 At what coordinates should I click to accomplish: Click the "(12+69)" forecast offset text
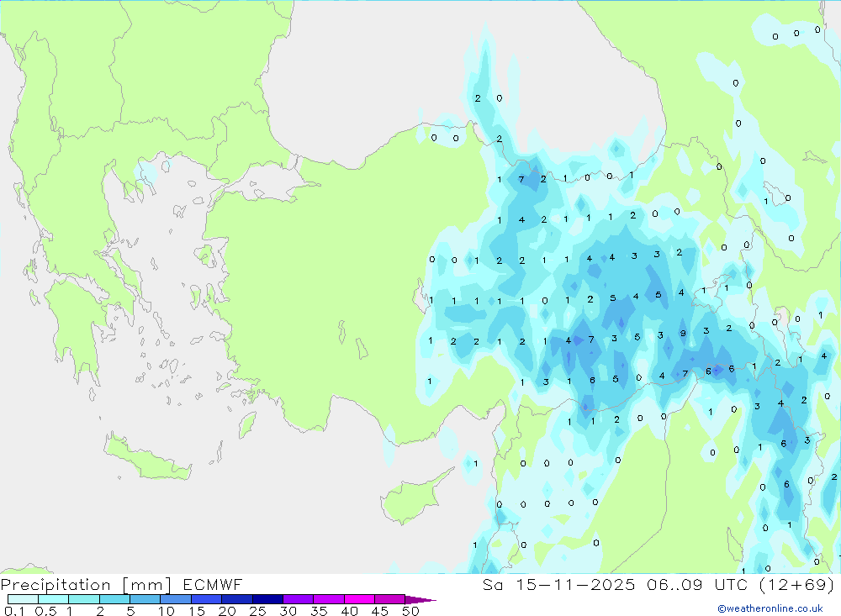tap(797, 585)
